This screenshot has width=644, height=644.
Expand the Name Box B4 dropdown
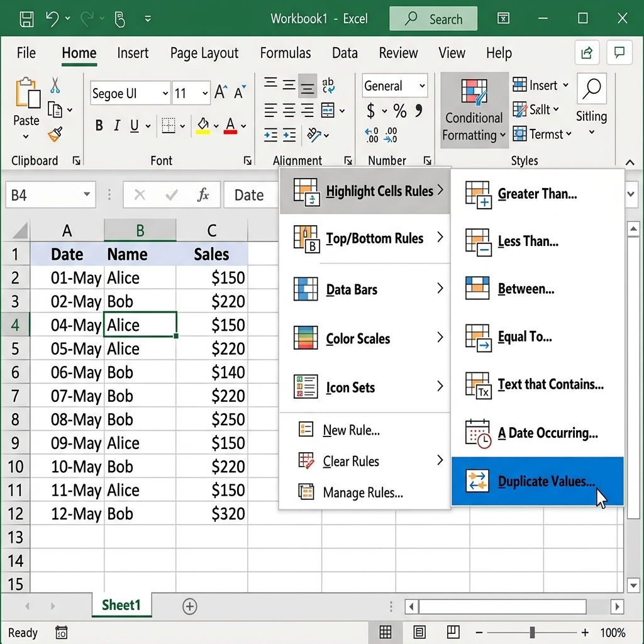tap(87, 194)
